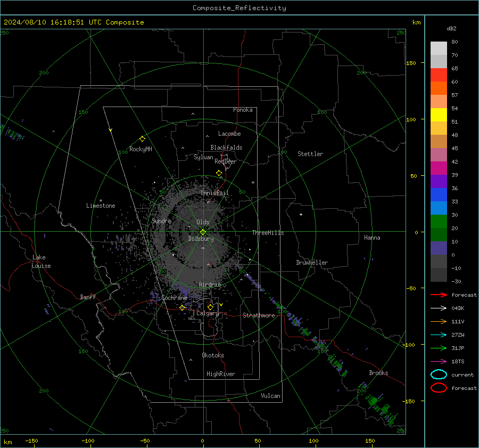Screen dimensions: 479x448
Task: Click the green 31JP arrow icon
Action: pos(439,348)
